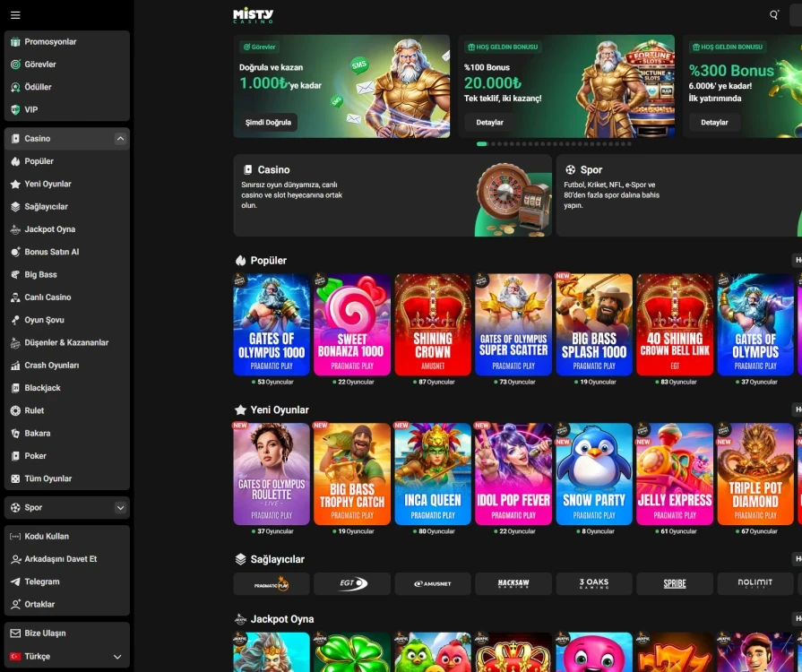Viewport: 802px width, 672px height.
Task: Open Gates of Olympus 1000 game
Action: tap(272, 324)
